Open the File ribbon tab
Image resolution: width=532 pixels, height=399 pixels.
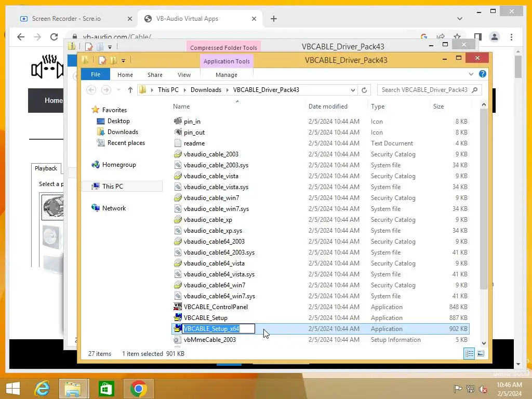click(x=96, y=74)
